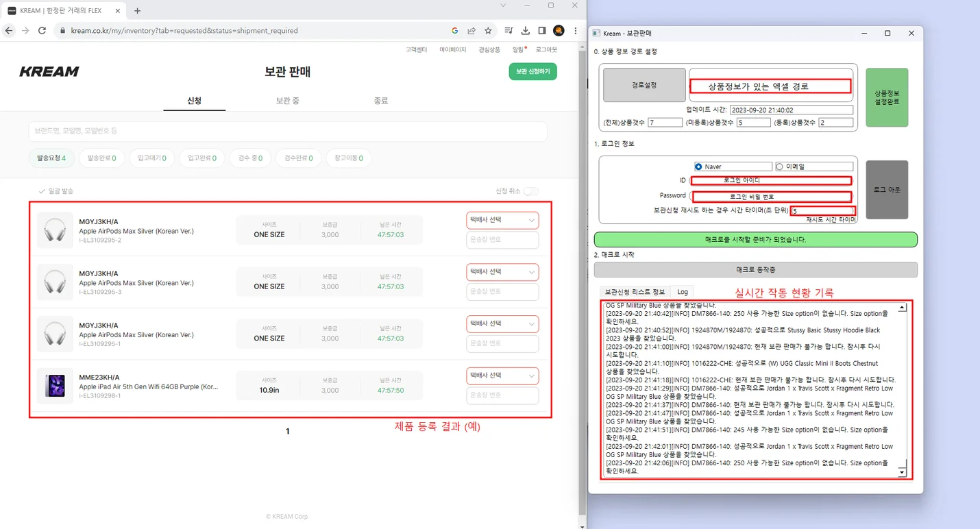Click tracking number field for I-EL3109295-2
The width and height of the screenshot is (980, 529).
(502, 240)
